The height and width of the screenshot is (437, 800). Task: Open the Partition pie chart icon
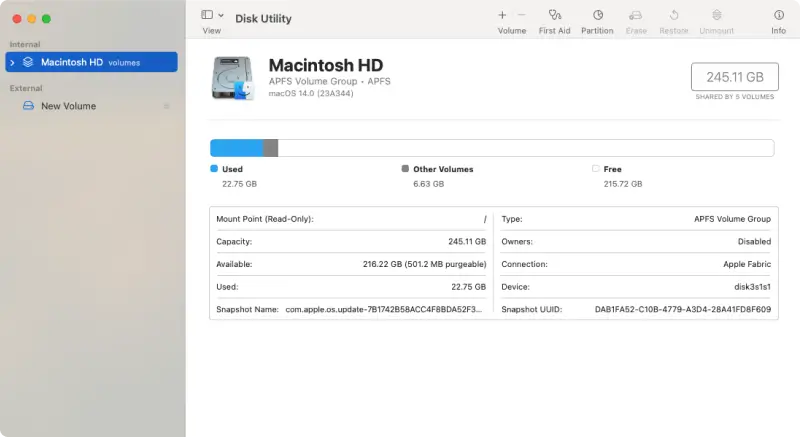coord(597,15)
